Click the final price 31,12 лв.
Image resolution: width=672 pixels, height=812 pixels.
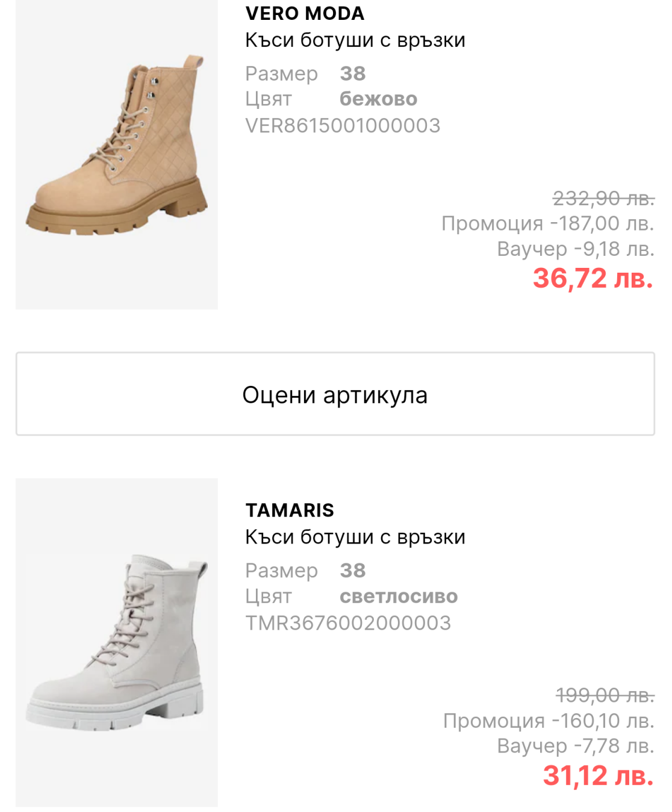point(597,775)
